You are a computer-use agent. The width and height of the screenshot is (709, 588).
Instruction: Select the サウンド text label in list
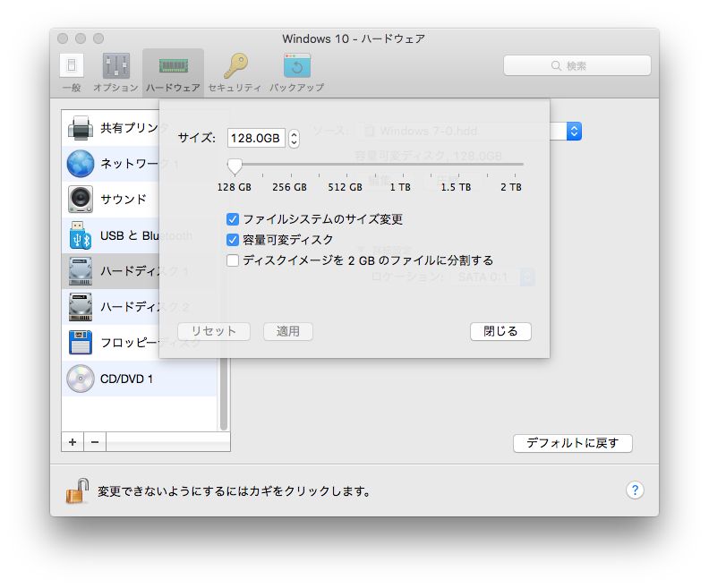coord(123,200)
